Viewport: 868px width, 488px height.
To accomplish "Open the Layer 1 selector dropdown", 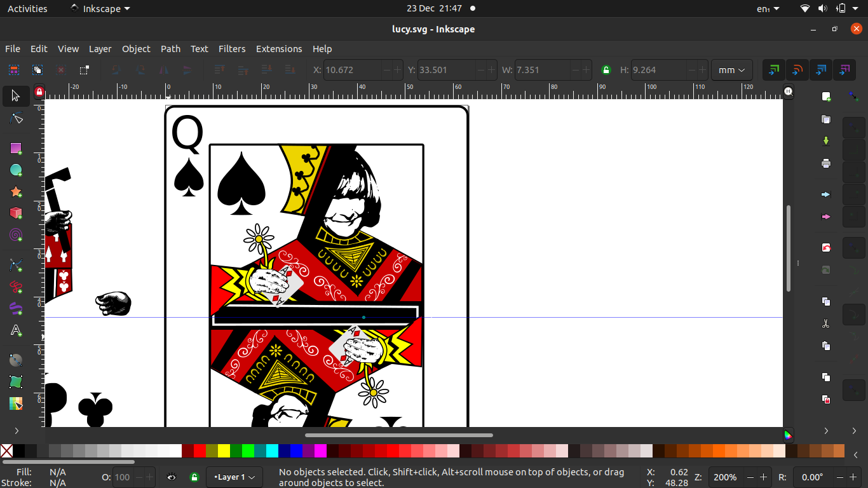I will point(234,477).
